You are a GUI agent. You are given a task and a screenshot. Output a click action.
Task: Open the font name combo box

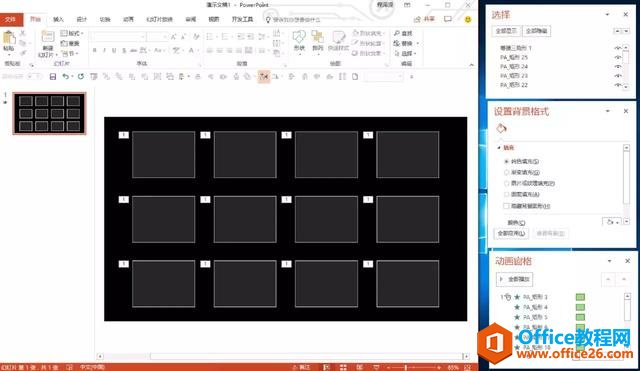coord(119,37)
